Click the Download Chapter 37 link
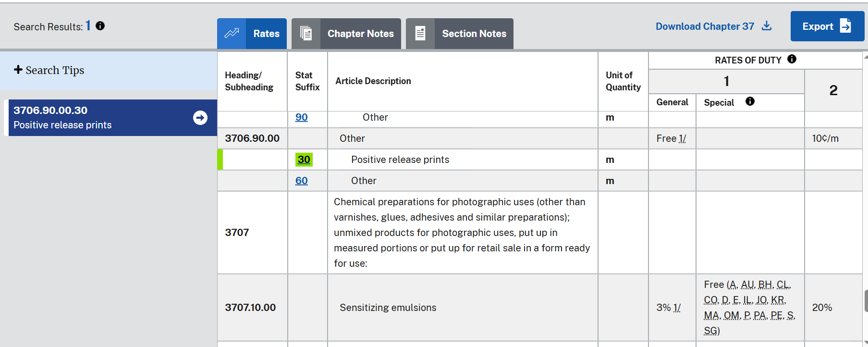This screenshot has width=868, height=347. pos(705,26)
